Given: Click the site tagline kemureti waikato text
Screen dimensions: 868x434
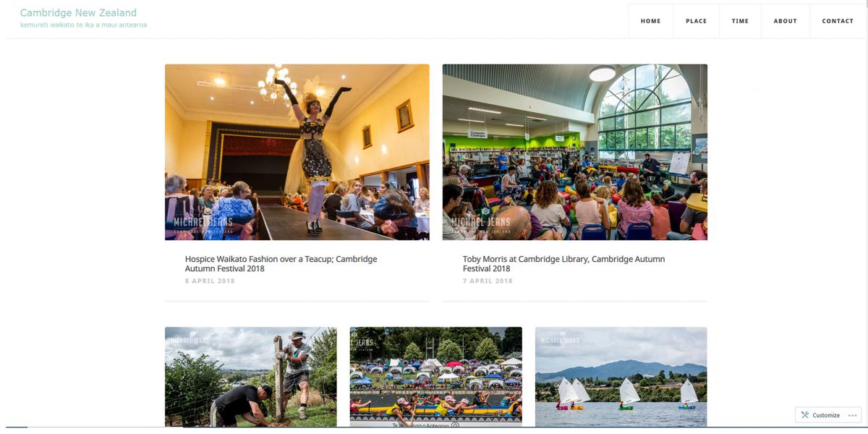Looking at the screenshot, I should tap(84, 25).
